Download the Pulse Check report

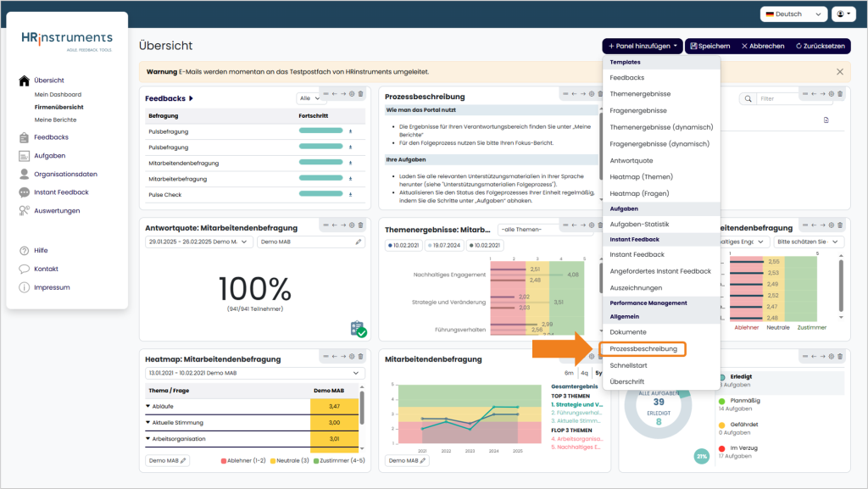coord(350,195)
